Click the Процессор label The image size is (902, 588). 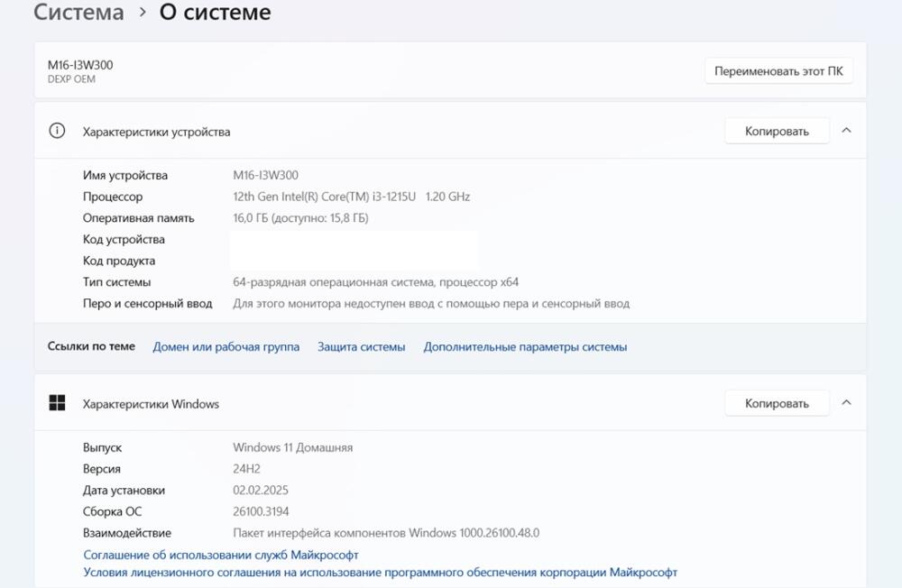pyautogui.click(x=113, y=197)
